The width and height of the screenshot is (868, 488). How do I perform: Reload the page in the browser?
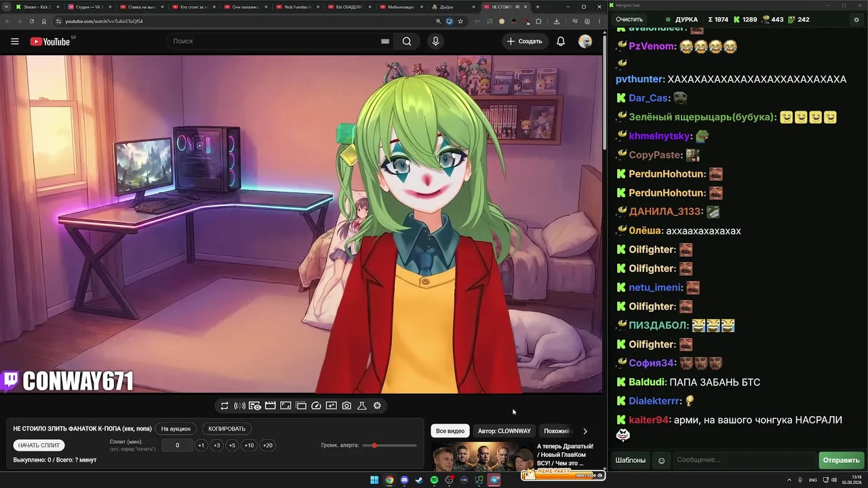coord(31,21)
